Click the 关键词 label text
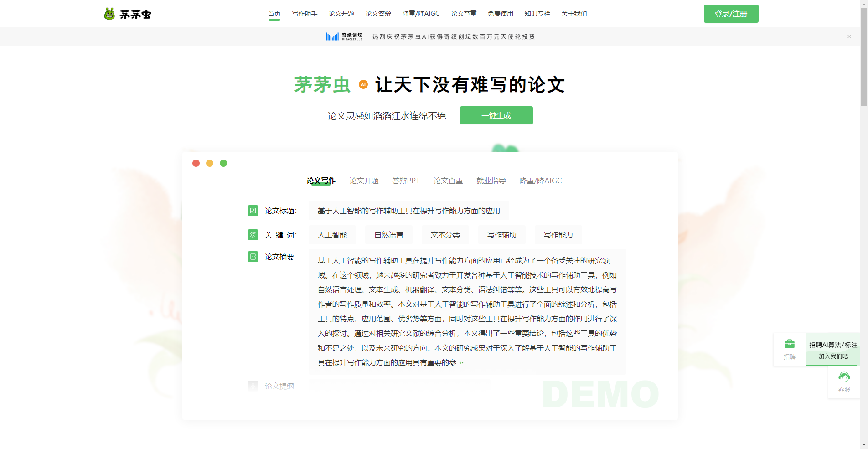Screen dimensions: 868x449 point(281,235)
